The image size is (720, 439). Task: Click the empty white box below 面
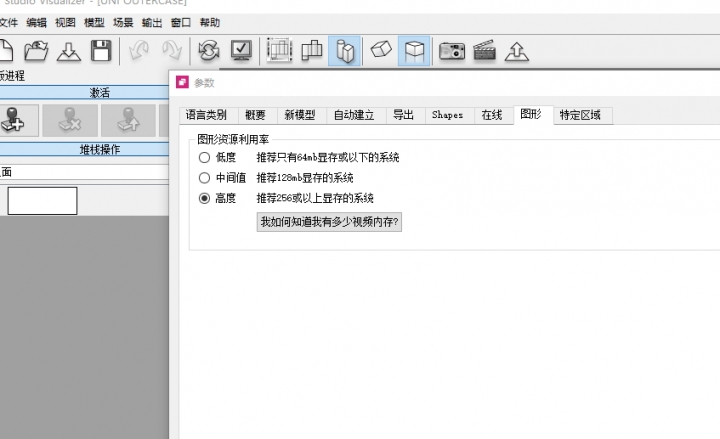coord(42,201)
